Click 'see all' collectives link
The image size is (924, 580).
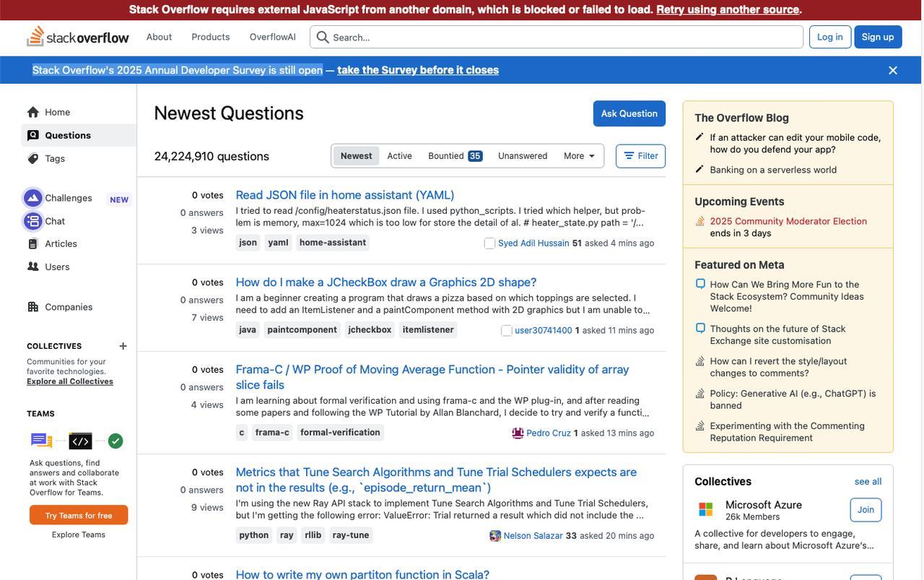point(868,482)
